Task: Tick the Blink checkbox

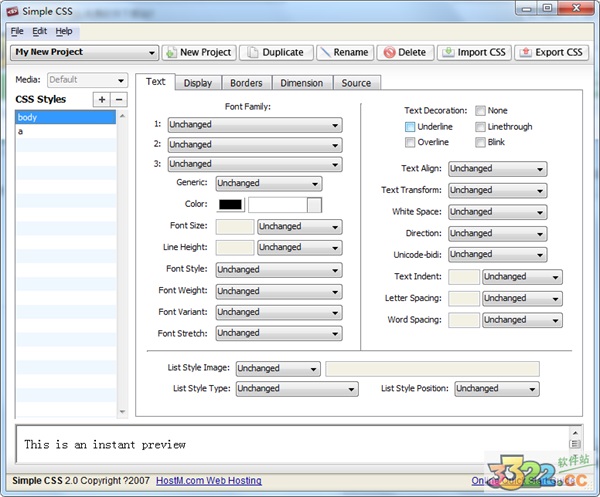Action: click(x=481, y=142)
